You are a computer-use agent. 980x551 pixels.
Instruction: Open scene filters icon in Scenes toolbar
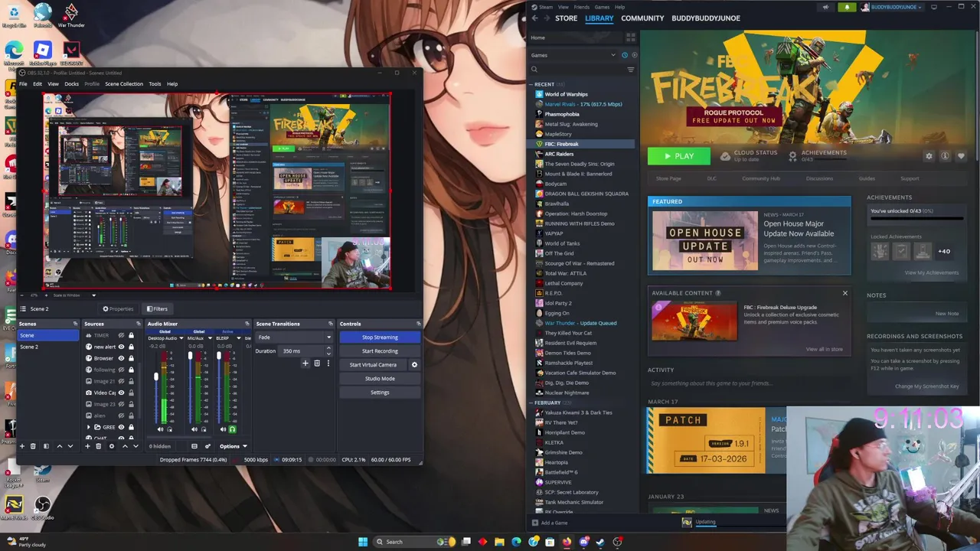pyautogui.click(x=46, y=446)
